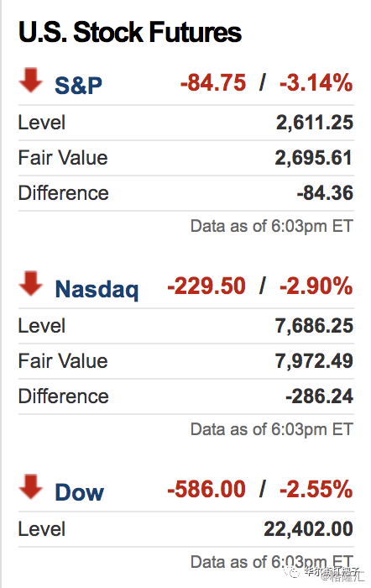The height and width of the screenshot is (588, 371).
Task: Open the Nasdaq futures link
Action: 97,290
